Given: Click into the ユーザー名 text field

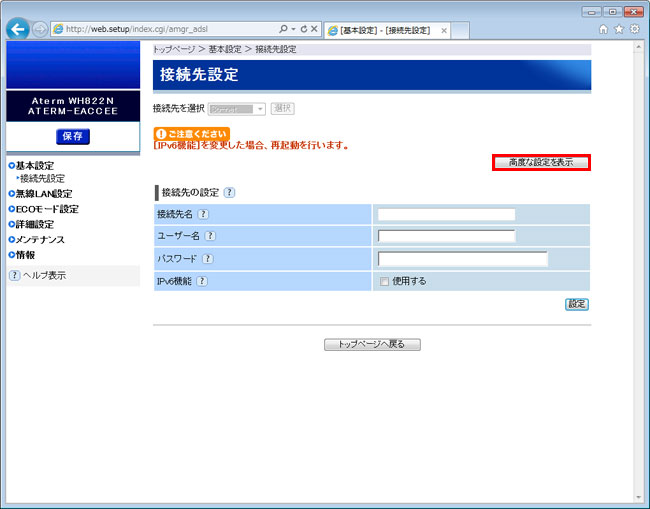Looking at the screenshot, I should [x=446, y=236].
